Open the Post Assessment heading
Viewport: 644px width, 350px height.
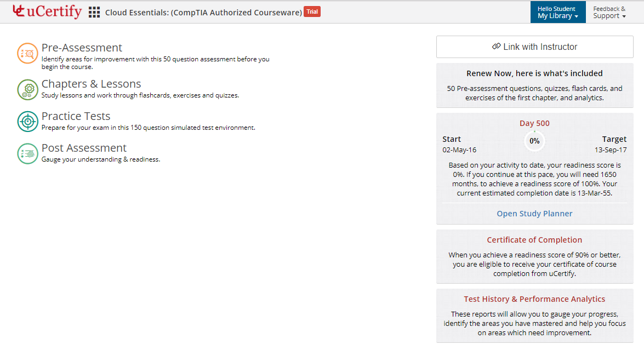click(x=84, y=148)
